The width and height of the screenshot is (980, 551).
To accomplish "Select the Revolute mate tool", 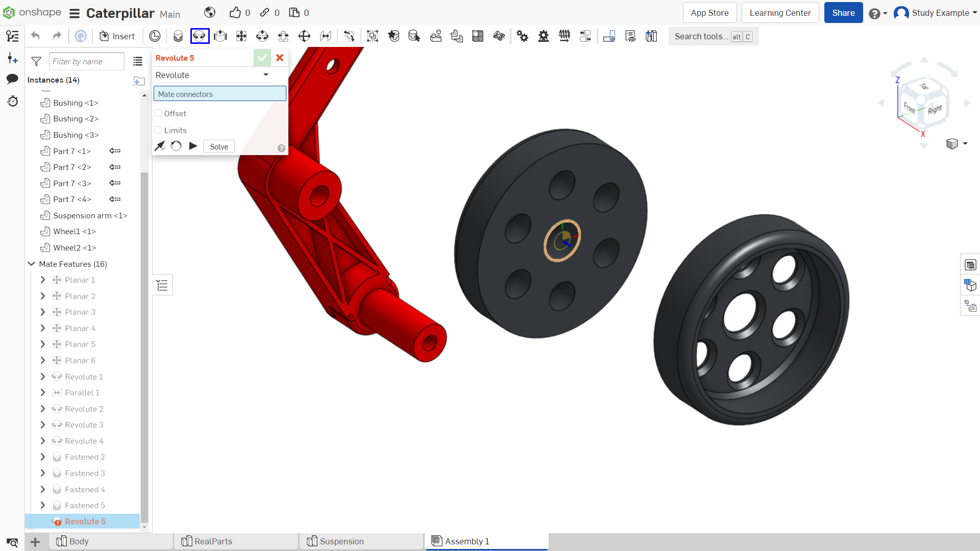I will coord(200,36).
